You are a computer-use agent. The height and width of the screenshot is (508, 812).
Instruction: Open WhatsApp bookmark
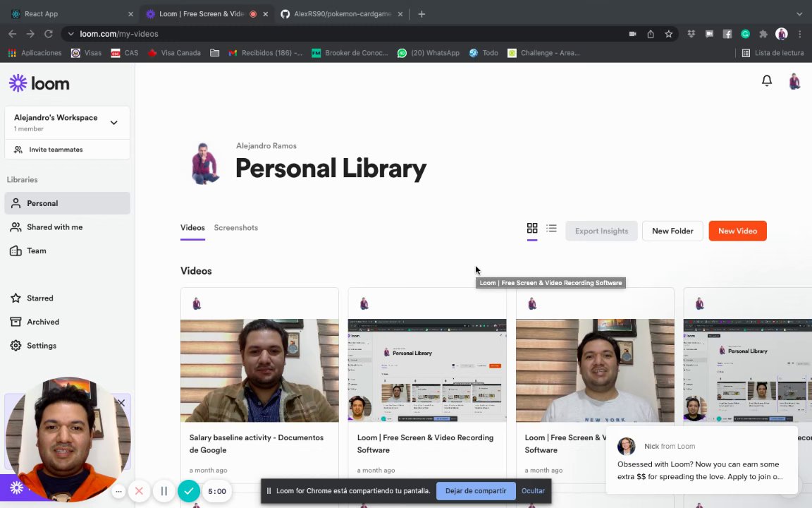tap(429, 53)
